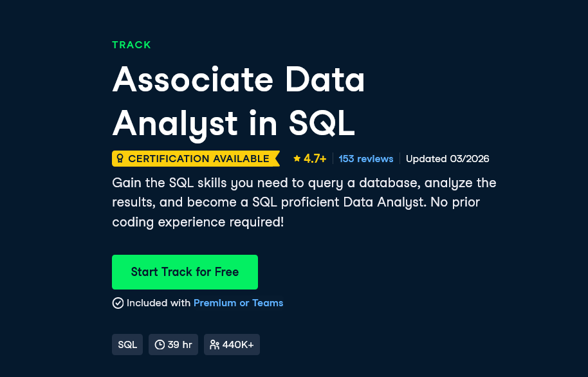Click the Certification Available badge text

pos(199,159)
